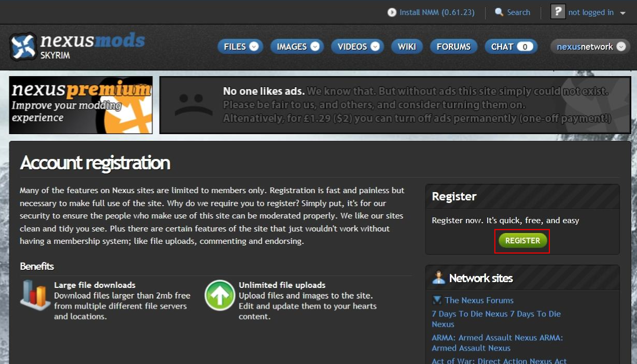Open the CHAT menu item
Viewport: 637px width, 364px height.
[x=511, y=47]
